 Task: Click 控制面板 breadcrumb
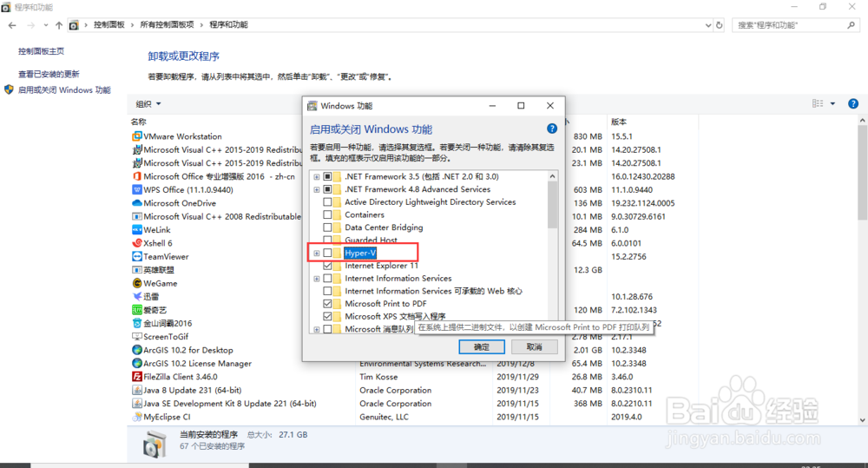point(109,25)
